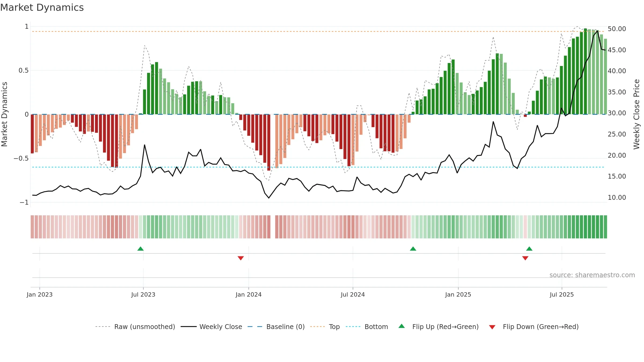Image resolution: width=644 pixels, height=362 pixels.
Task: Click the red Flip Down legend triangle icon
Action: 492,327
